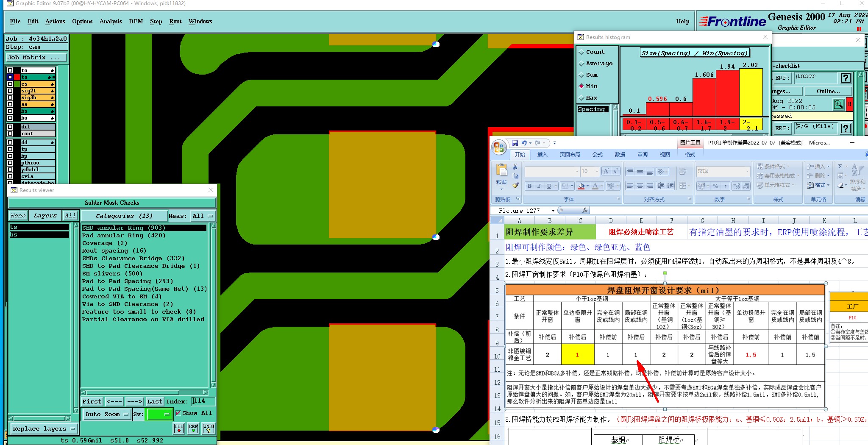Toggle display checkbox for layer sig2t

pyautogui.click(x=10, y=91)
